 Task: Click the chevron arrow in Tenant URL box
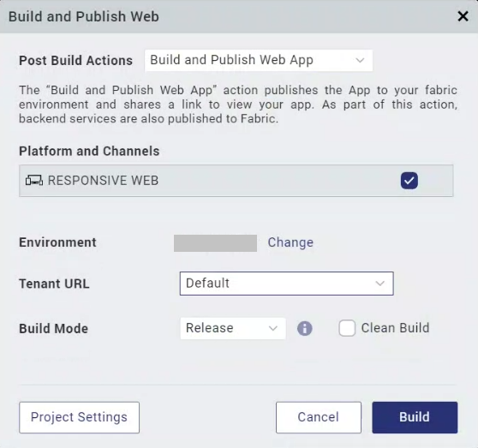[x=379, y=284]
